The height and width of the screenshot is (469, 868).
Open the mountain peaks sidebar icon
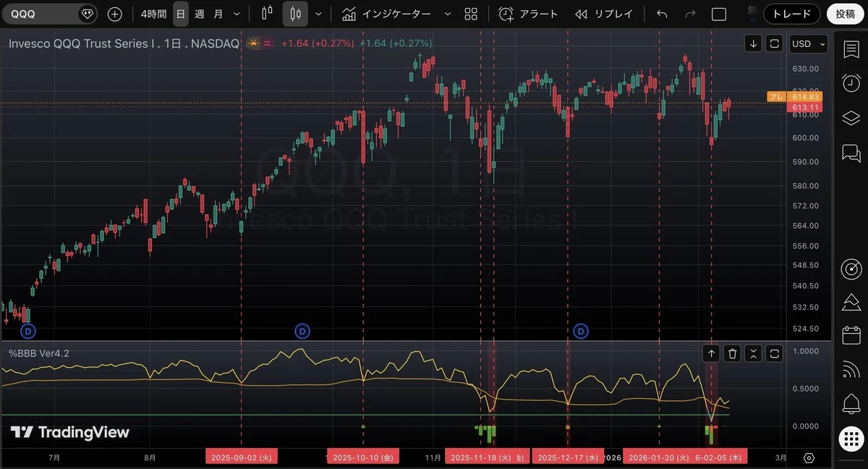click(851, 302)
